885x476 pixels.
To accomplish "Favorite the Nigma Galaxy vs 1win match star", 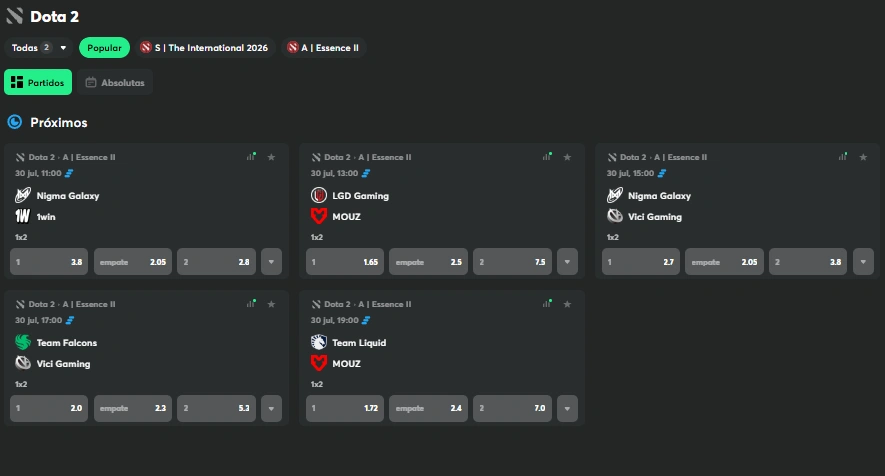I will (x=271, y=157).
